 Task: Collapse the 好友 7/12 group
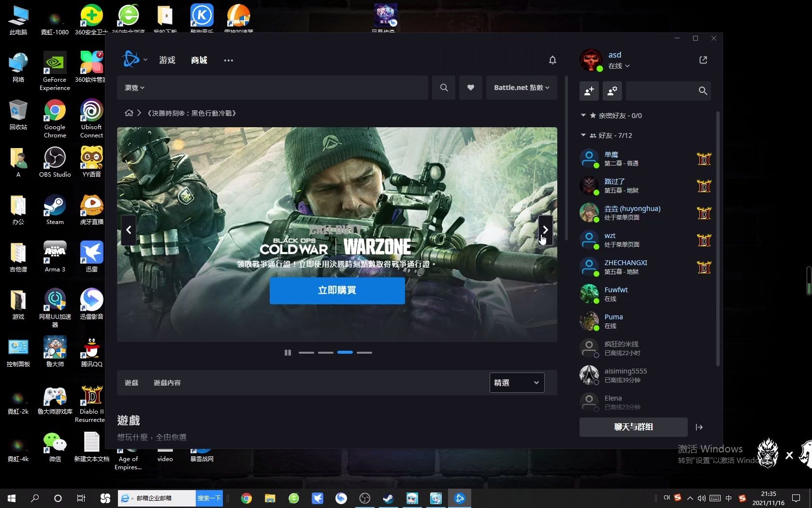583,135
